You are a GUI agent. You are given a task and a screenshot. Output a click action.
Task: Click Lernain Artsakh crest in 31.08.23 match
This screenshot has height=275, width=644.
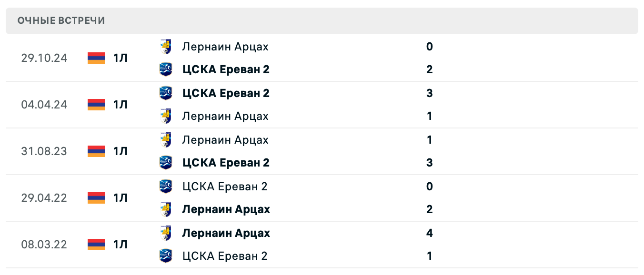click(166, 140)
